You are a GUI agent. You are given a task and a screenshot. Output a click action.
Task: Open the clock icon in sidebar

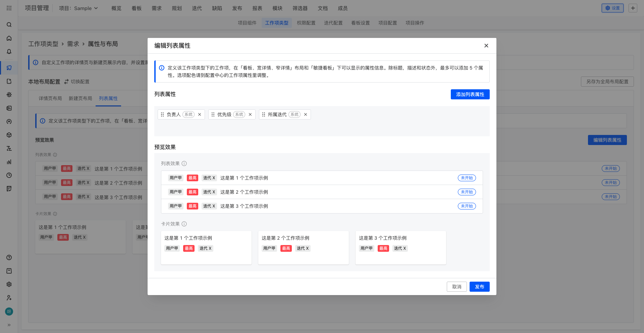9,175
